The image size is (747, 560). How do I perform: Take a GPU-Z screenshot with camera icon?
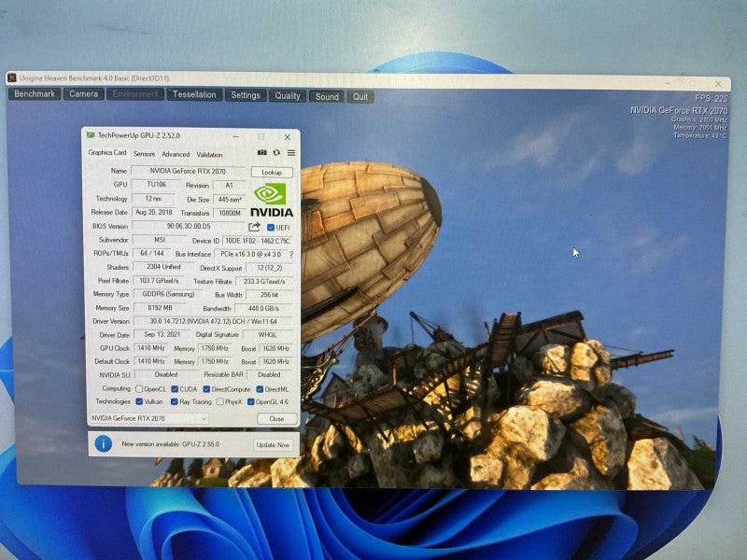262,152
